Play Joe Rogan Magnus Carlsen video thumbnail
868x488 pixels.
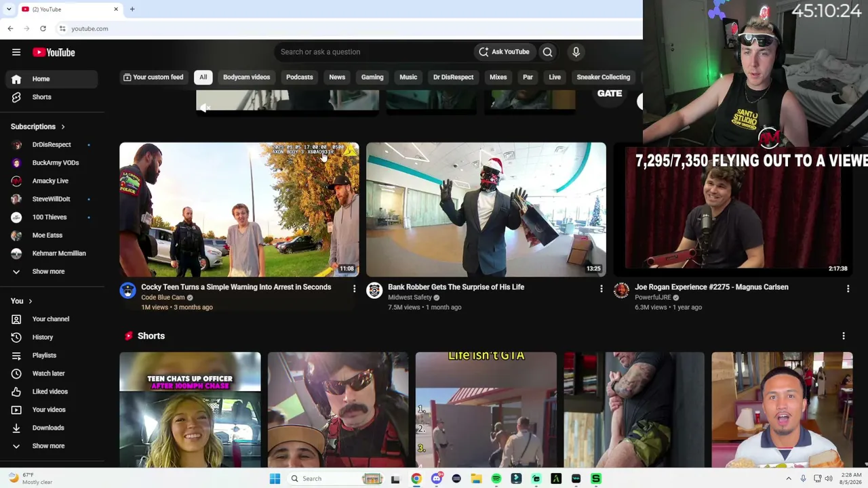[x=733, y=209]
